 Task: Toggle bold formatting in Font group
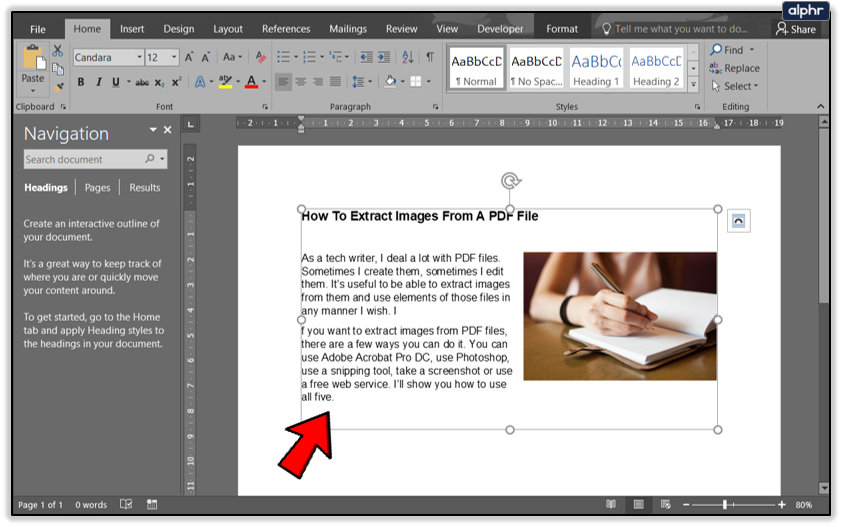81,82
